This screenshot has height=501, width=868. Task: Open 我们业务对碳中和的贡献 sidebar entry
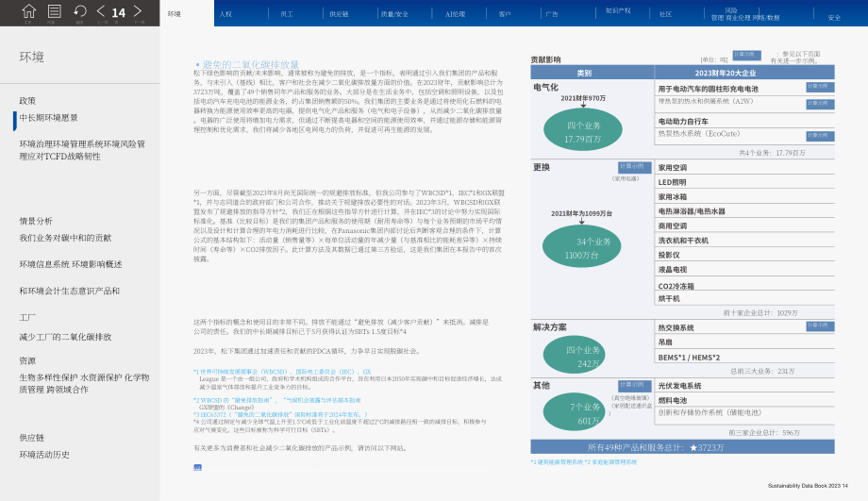[x=65, y=238]
